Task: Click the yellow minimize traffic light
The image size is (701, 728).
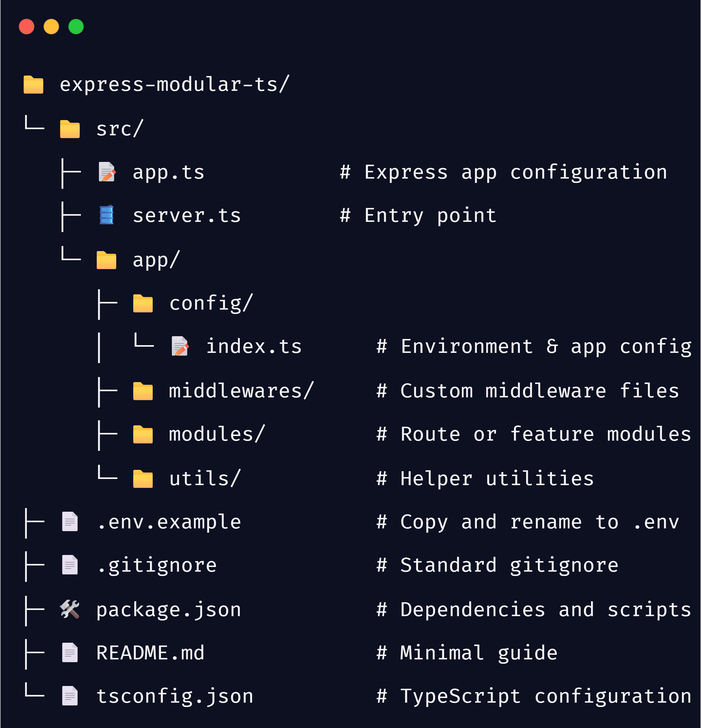Action: click(x=51, y=26)
